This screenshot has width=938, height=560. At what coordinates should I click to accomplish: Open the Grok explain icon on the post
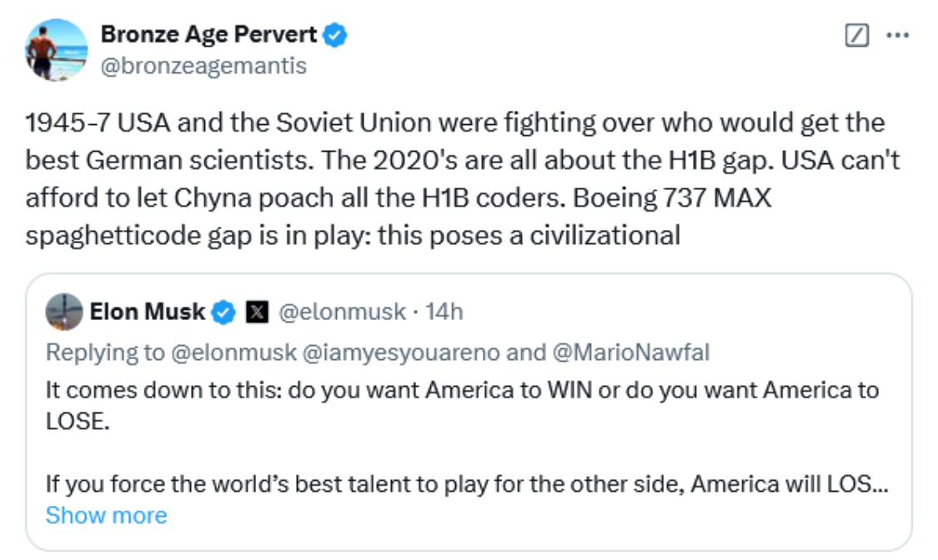[x=857, y=35]
